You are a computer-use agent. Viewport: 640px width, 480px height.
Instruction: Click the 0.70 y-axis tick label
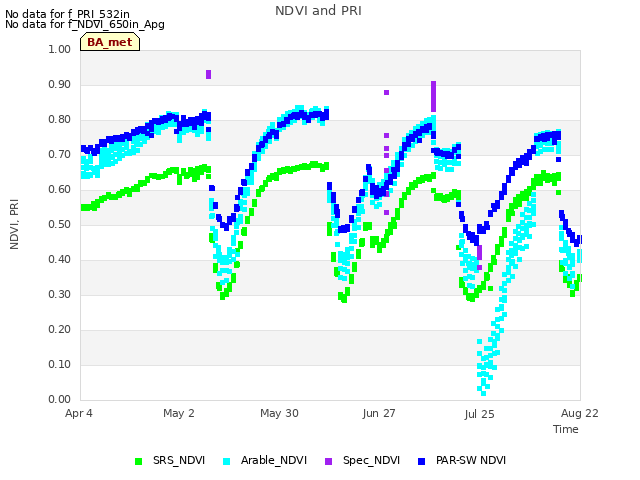pos(60,154)
